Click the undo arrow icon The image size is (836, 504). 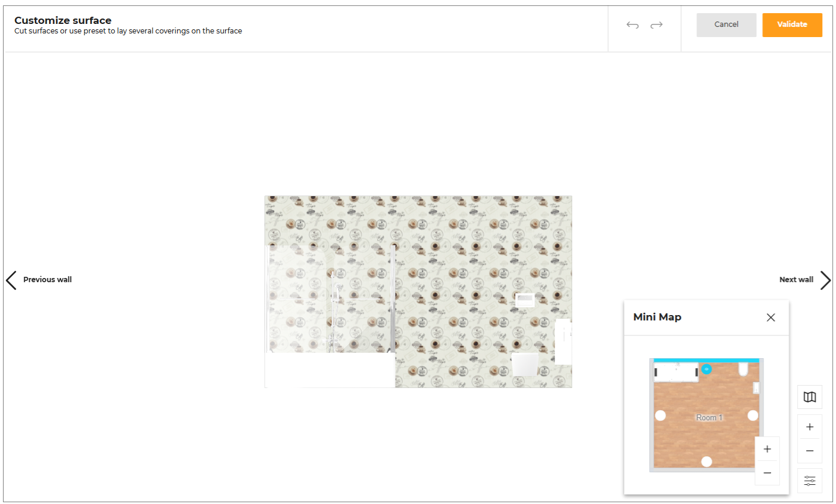(x=633, y=25)
